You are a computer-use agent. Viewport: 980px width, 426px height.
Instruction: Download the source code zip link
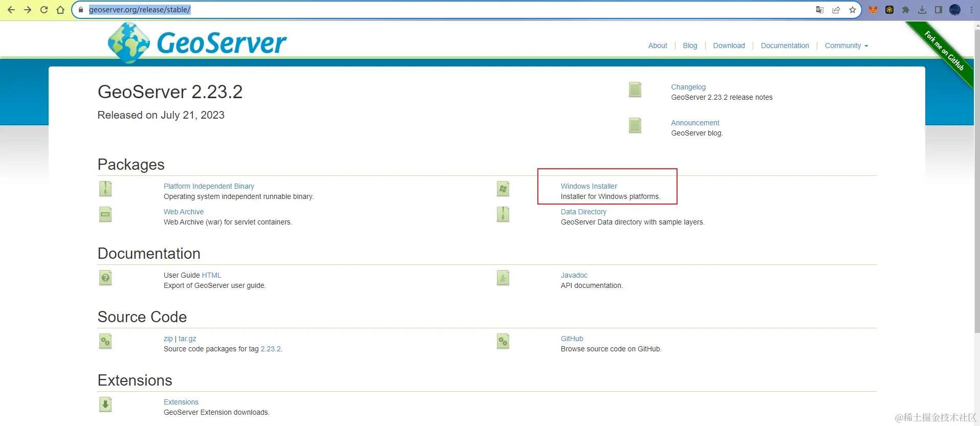pos(168,339)
